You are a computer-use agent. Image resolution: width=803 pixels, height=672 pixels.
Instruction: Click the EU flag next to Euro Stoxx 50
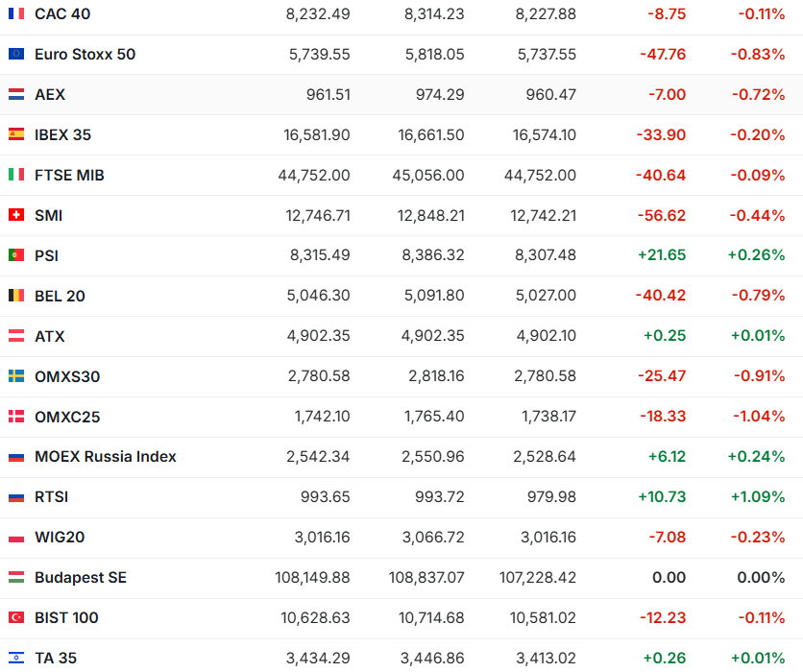click(x=16, y=54)
